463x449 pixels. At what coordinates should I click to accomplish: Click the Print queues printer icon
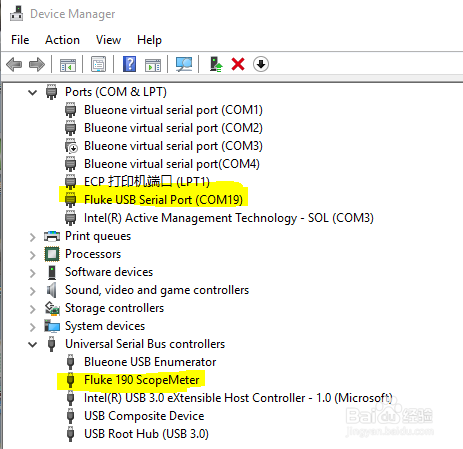point(52,236)
